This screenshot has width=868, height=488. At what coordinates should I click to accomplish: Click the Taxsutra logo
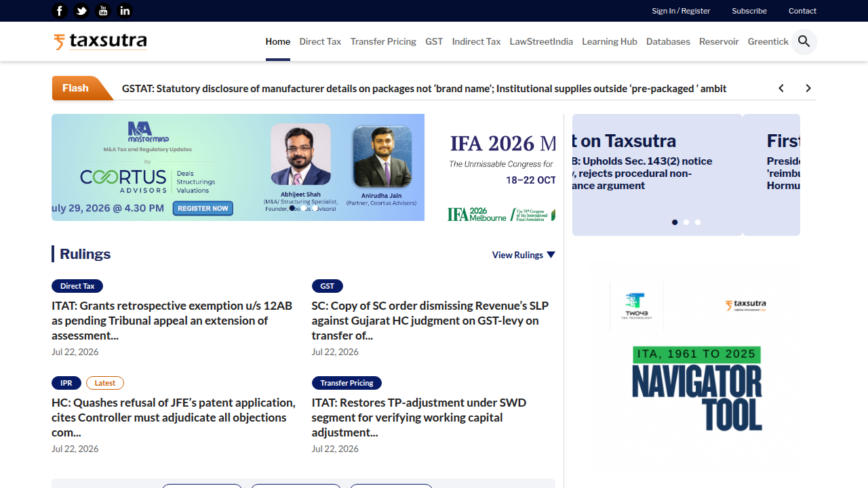[x=100, y=41]
